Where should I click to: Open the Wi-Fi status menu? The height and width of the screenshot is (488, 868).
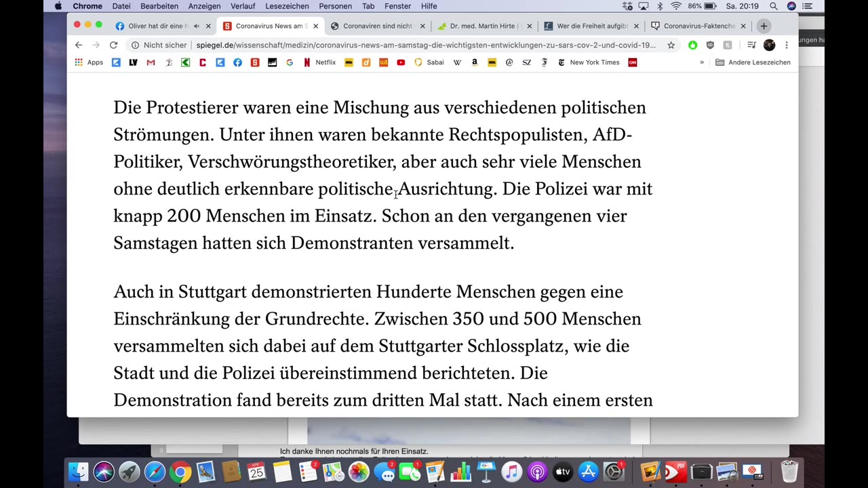click(676, 6)
